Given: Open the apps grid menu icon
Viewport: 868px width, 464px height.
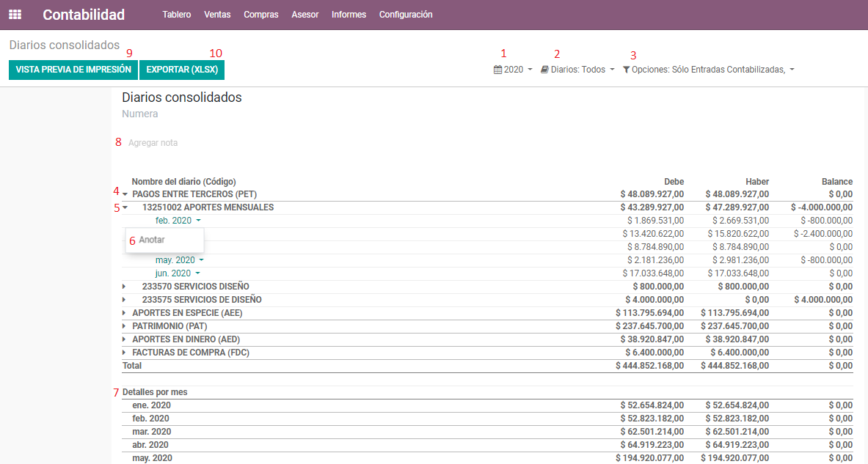Looking at the screenshot, I should [15, 15].
